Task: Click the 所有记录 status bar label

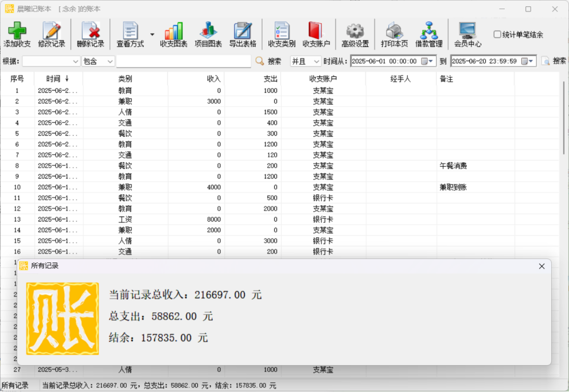Action: click(x=15, y=386)
